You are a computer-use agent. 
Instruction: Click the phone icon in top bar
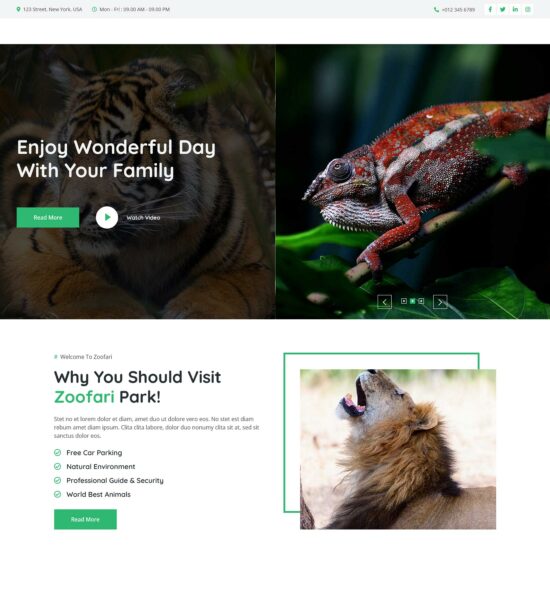[x=436, y=10]
